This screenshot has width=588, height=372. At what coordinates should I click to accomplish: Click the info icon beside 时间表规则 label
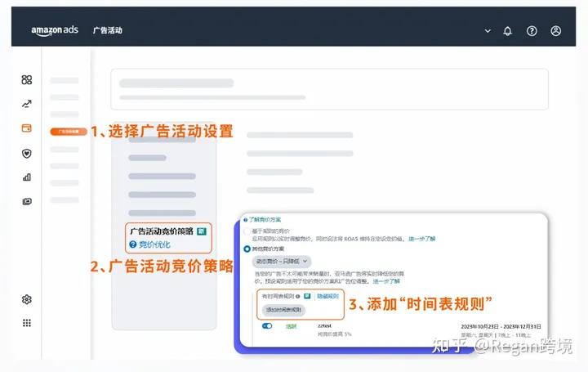click(298, 297)
